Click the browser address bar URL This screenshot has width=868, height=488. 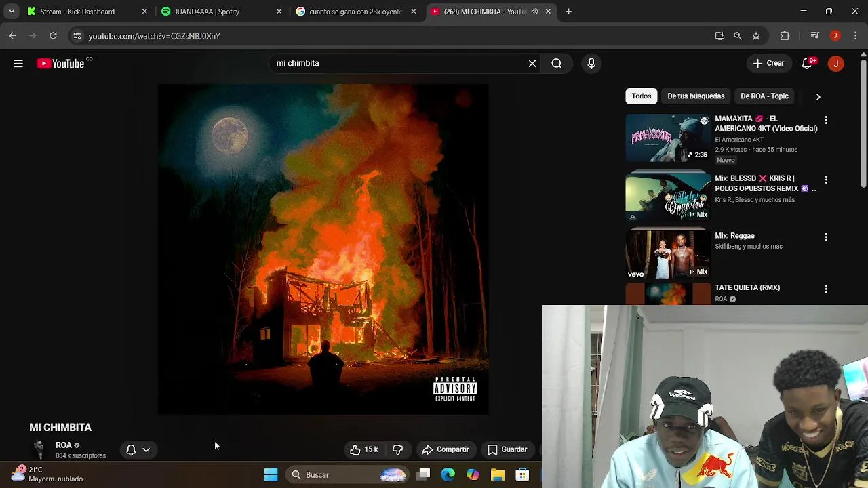coord(155,36)
